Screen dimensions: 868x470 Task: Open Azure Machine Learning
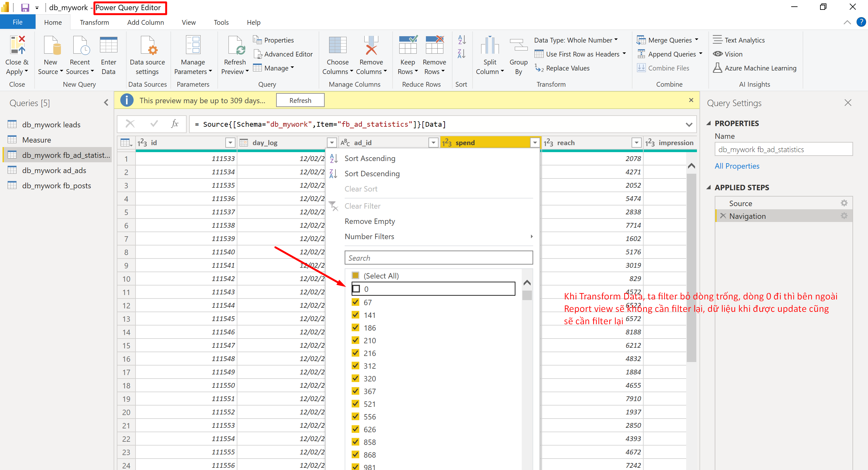coord(754,68)
